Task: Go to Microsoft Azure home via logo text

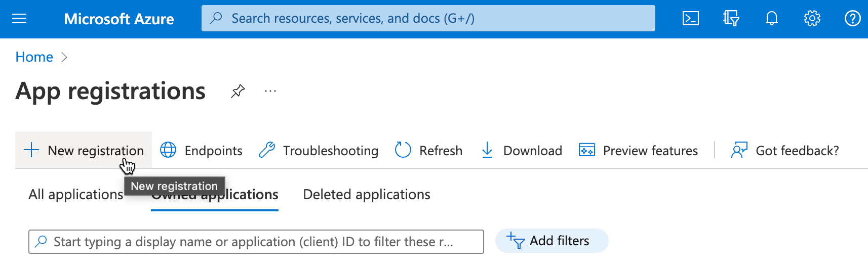Action: coord(119,19)
